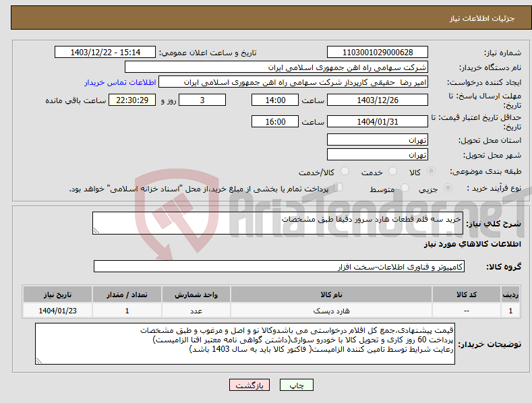Click the price validity time 16:00

(275, 121)
